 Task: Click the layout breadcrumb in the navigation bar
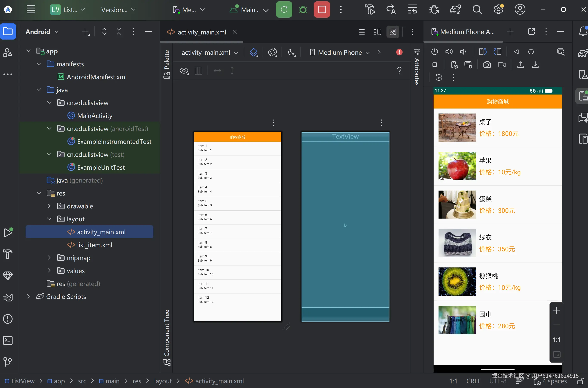coord(163,381)
